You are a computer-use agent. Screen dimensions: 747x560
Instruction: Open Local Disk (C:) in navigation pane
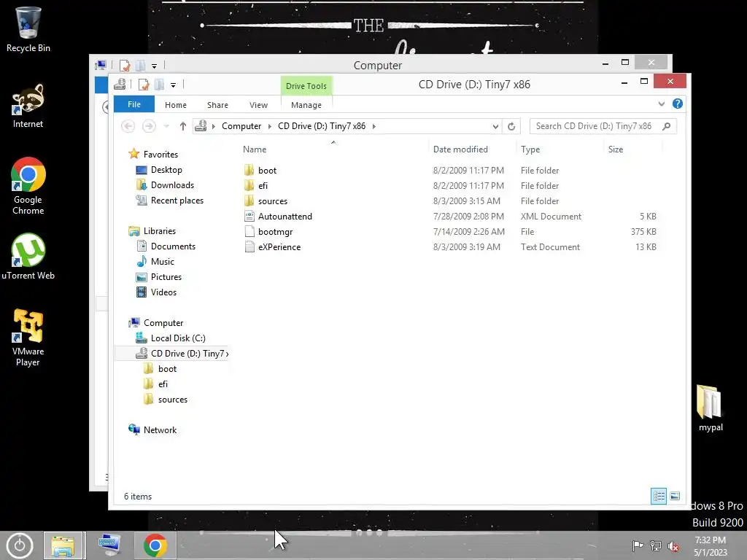coord(178,338)
